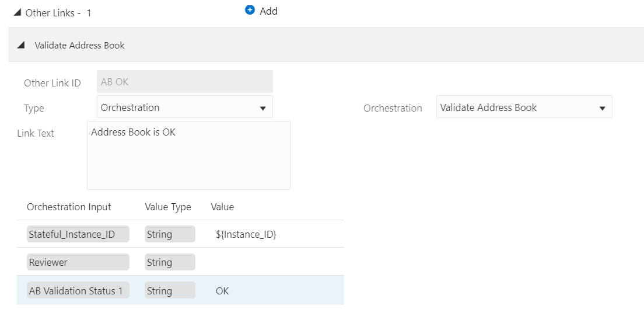644x316 pixels.
Task: Open the Orchestration dropdown for Validate Address Book
Action: [524, 107]
